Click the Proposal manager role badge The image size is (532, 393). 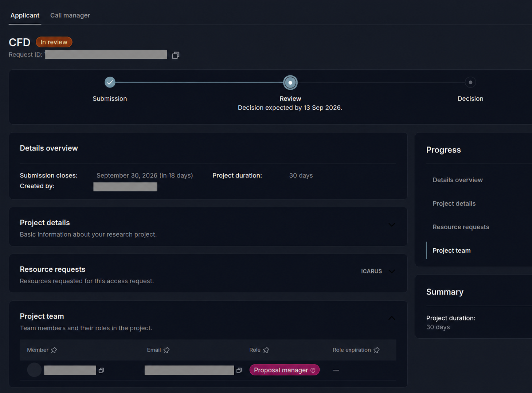tap(284, 370)
